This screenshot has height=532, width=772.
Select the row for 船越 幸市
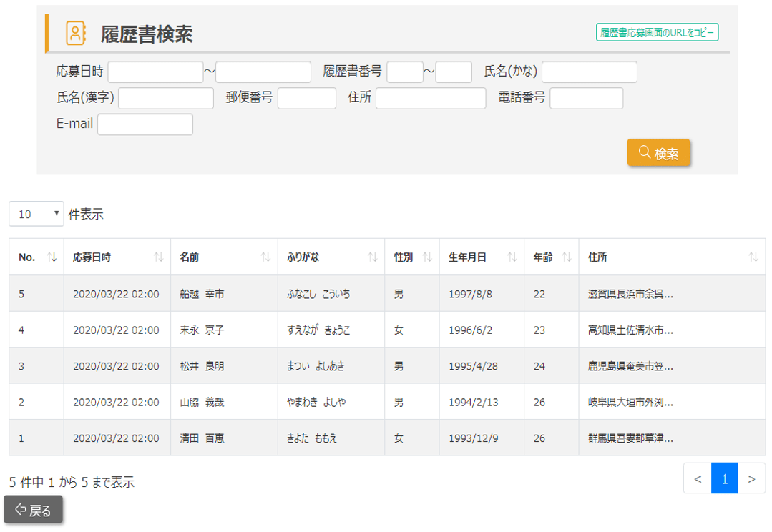202,294
